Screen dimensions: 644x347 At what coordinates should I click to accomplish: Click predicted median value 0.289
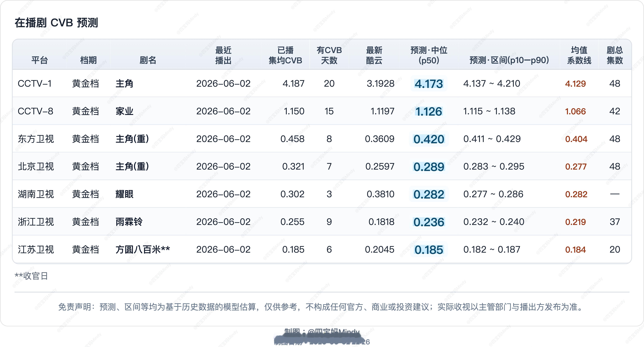pos(429,167)
